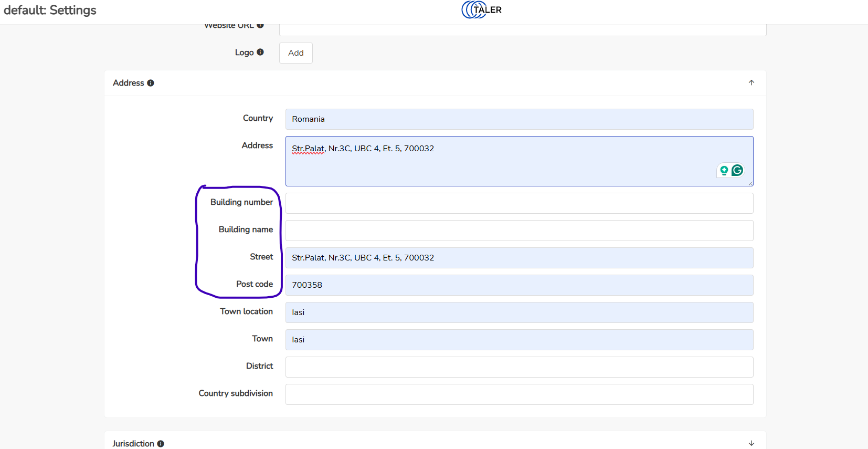Click the Post code field showing 700358

[x=519, y=285]
